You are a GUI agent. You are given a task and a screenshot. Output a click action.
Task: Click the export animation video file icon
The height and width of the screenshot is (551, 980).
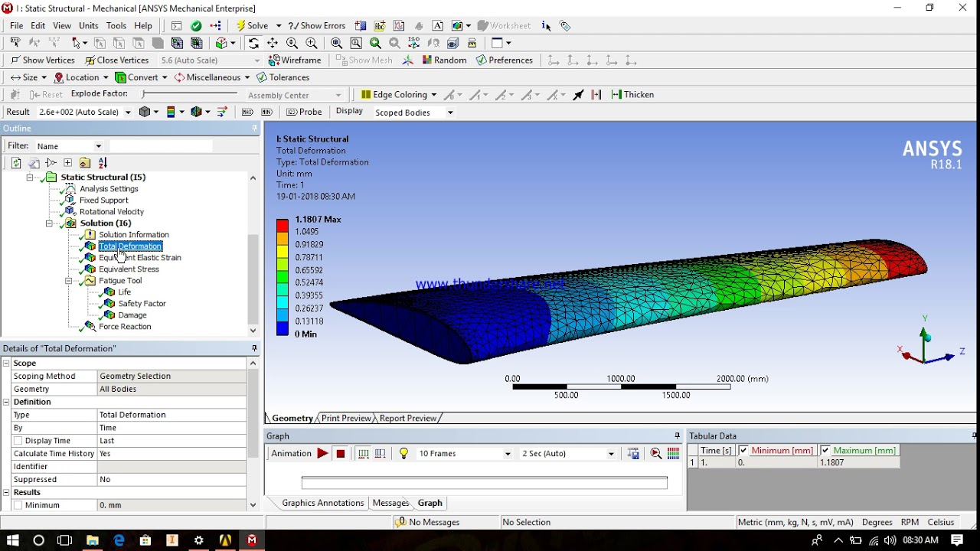coord(633,454)
